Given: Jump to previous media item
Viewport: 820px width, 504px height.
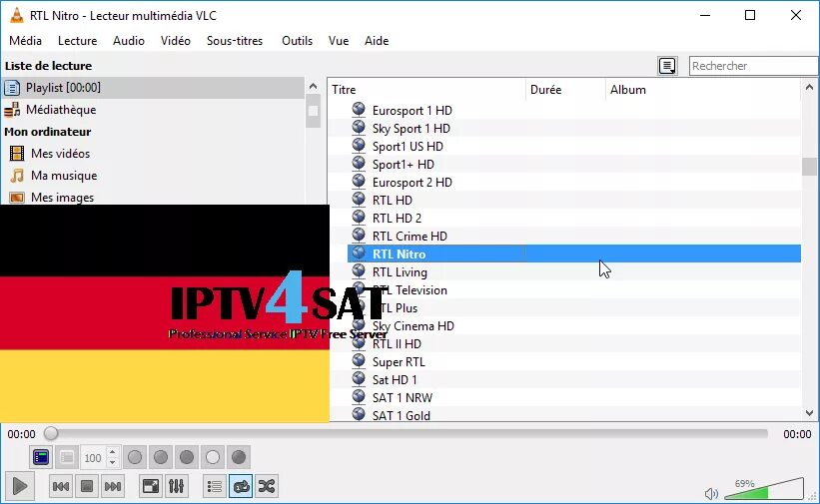Looking at the screenshot, I should click(x=61, y=486).
